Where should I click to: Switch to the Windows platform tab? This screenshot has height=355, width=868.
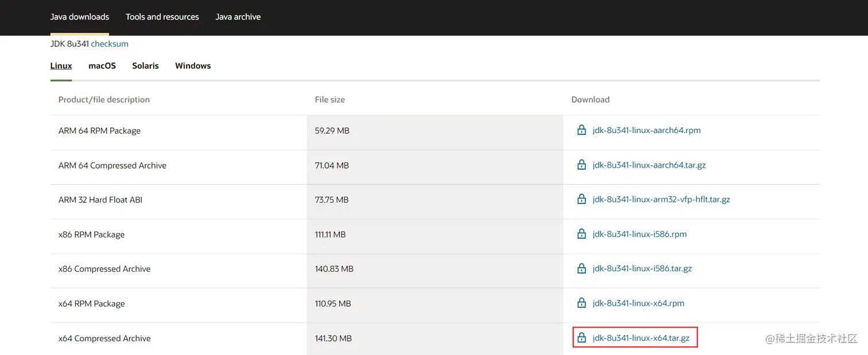[193, 66]
